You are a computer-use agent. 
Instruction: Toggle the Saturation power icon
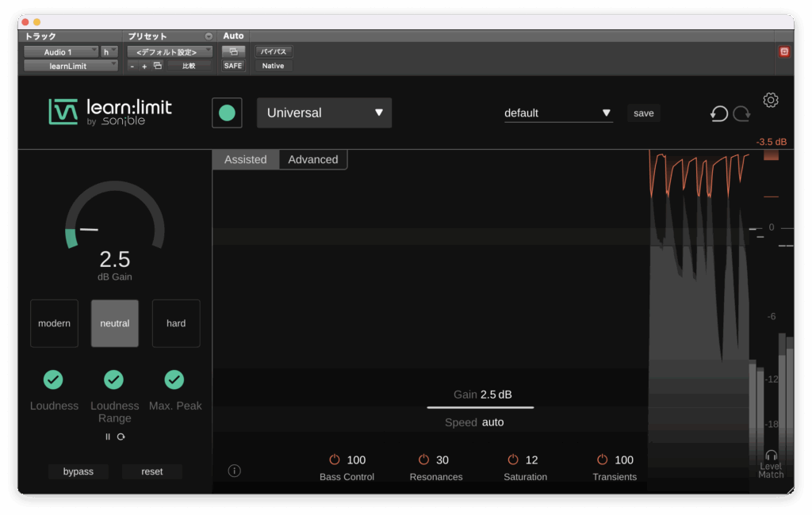tap(513, 460)
